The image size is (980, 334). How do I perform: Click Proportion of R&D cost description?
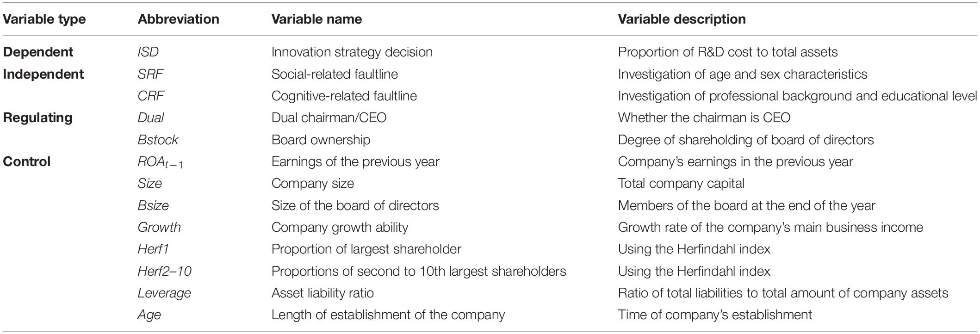coord(728,52)
